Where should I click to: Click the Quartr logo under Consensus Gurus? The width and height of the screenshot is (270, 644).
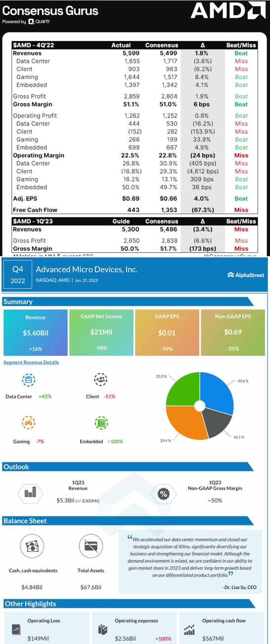point(39,22)
